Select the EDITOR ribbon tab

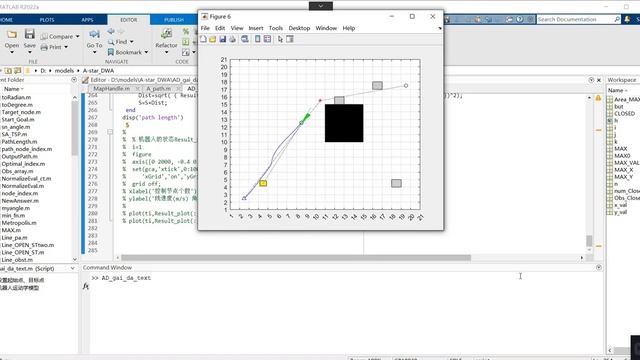(x=129, y=20)
